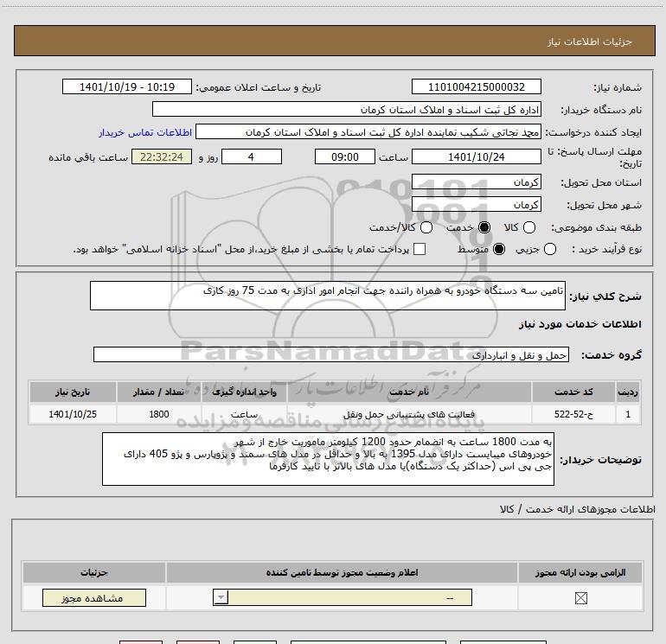Click the جزئیات column header
The image size is (666, 644).
pos(94,572)
